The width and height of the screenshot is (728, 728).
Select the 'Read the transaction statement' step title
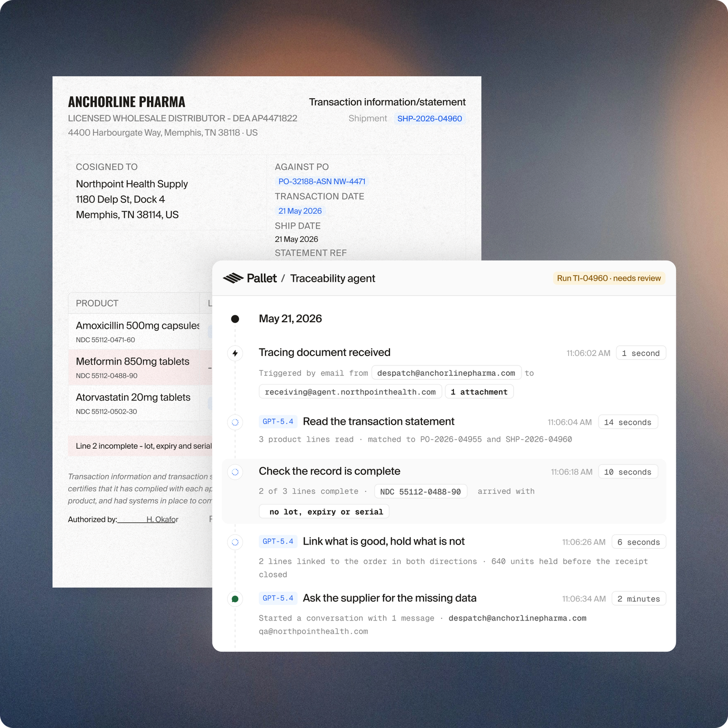coord(379,422)
